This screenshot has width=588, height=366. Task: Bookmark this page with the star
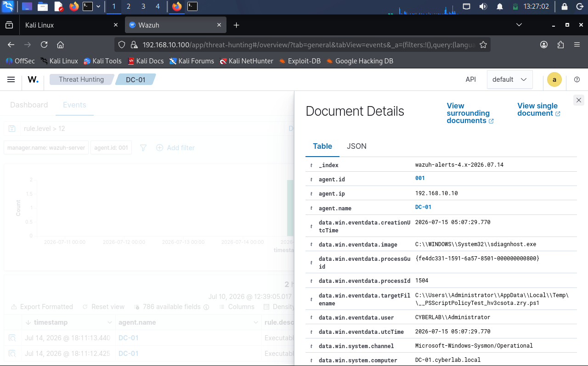[x=483, y=45]
